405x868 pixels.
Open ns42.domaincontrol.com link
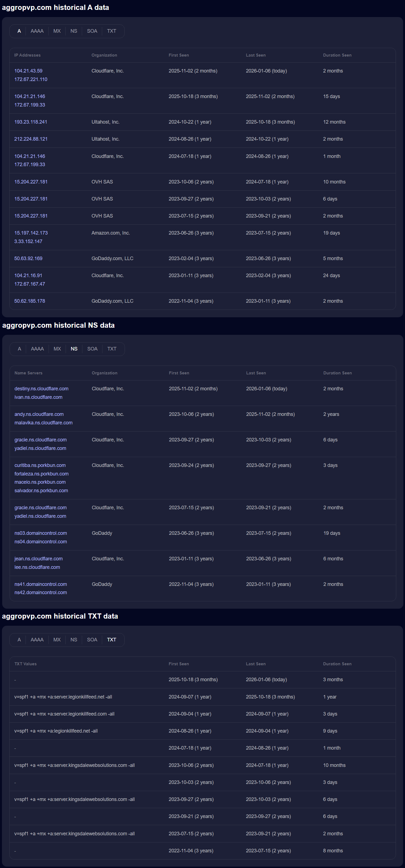(x=41, y=592)
